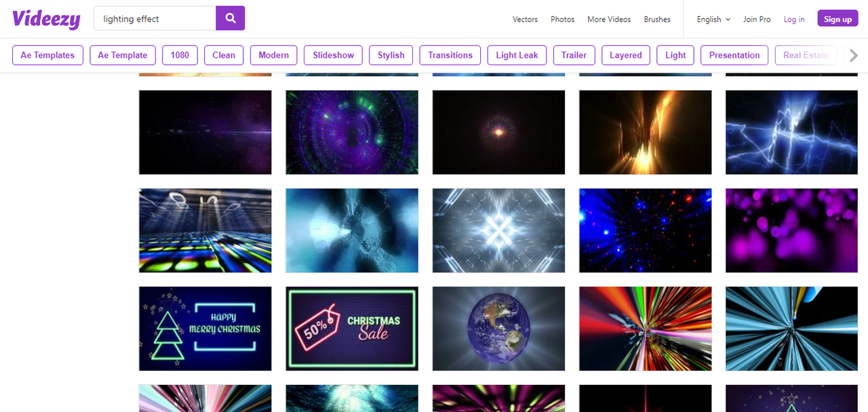
Task: Open the glowing Earth globe thumbnail
Action: [498, 329]
